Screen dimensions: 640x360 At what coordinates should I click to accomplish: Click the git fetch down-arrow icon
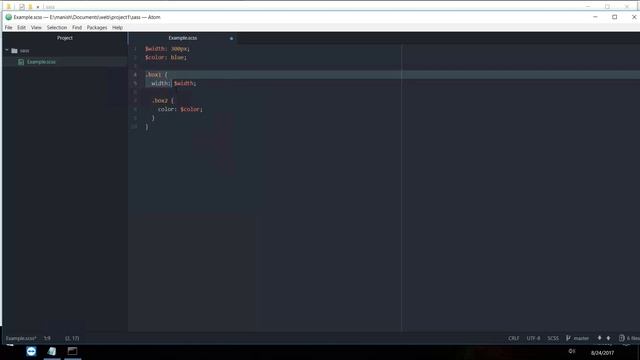pos(599,338)
